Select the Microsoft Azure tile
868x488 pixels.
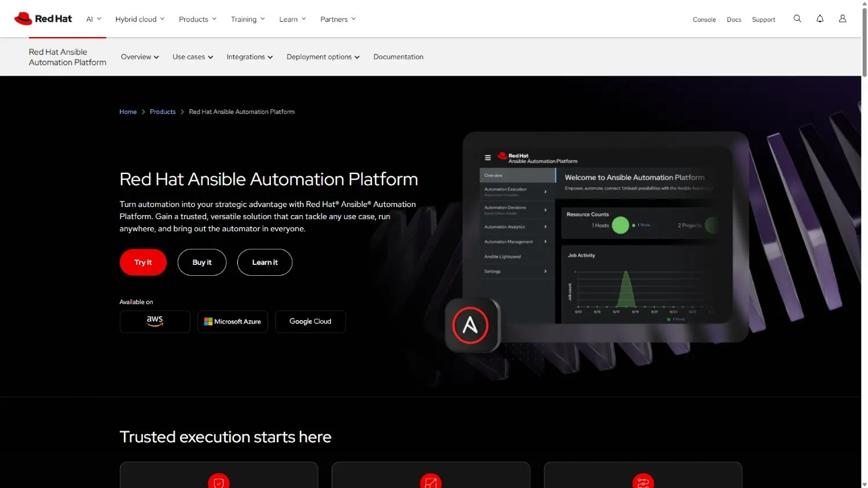233,321
